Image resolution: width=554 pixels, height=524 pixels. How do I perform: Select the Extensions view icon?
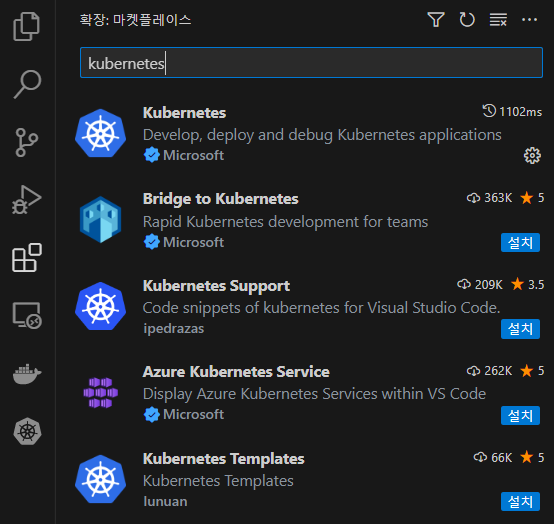point(27,258)
